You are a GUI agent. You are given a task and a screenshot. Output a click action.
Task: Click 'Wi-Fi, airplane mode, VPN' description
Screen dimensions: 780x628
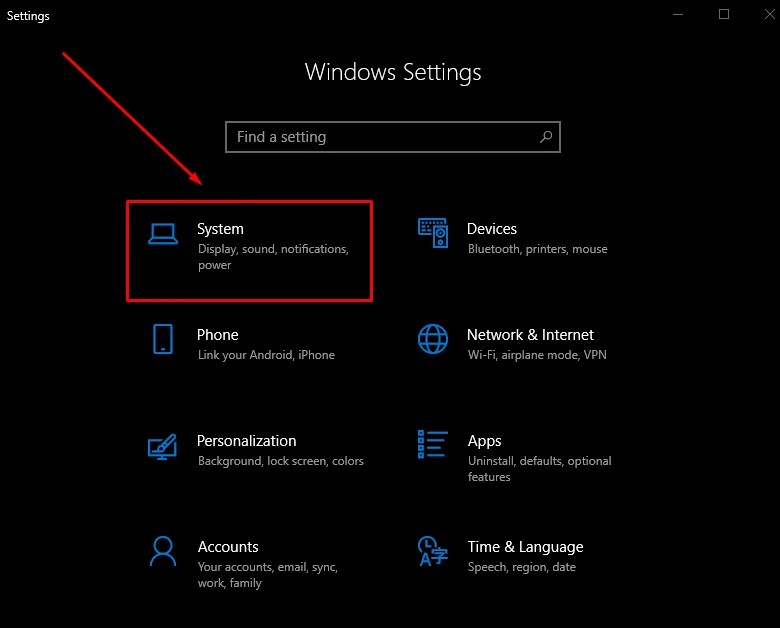tap(537, 355)
